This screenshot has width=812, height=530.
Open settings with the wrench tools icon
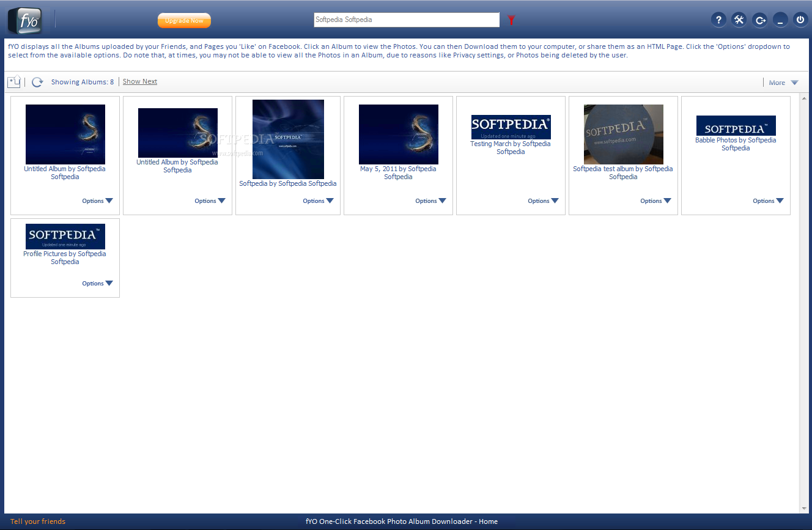pyautogui.click(x=739, y=20)
